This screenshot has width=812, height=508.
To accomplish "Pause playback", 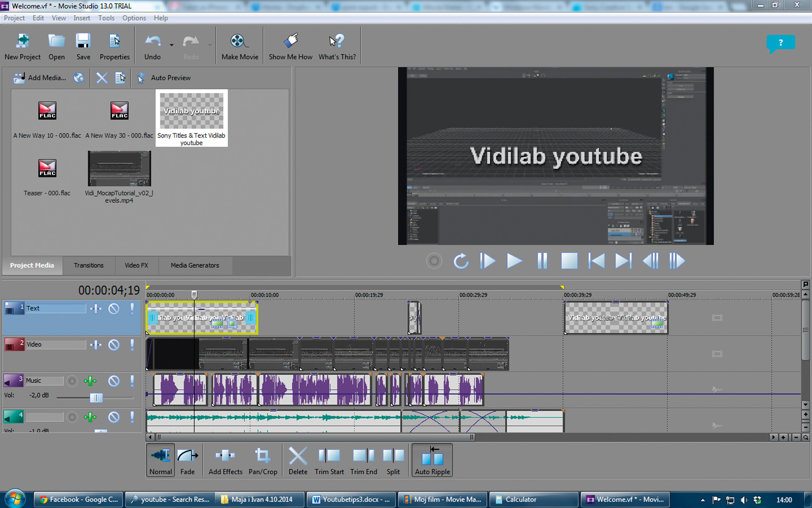I will [x=542, y=261].
